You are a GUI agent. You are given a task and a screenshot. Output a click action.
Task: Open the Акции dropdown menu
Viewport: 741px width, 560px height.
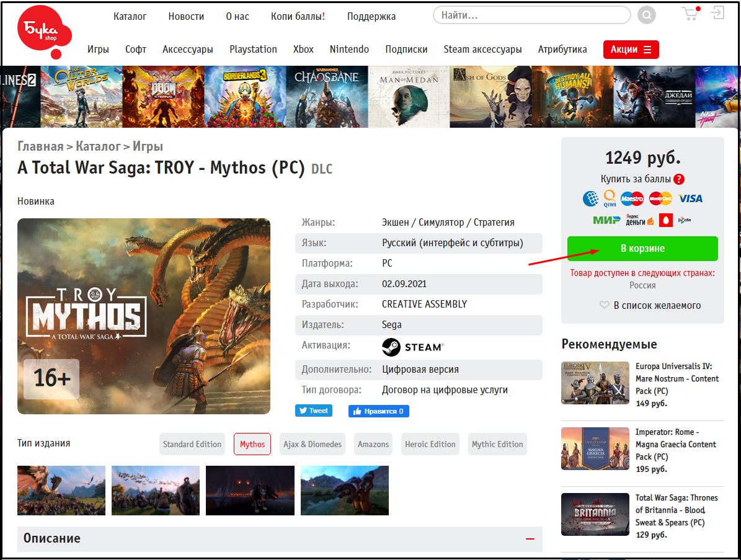click(x=631, y=50)
